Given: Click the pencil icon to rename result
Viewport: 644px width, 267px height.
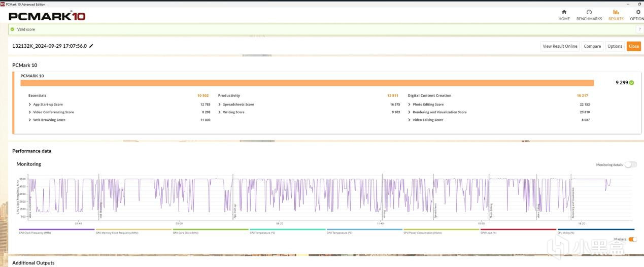Looking at the screenshot, I should point(91,46).
